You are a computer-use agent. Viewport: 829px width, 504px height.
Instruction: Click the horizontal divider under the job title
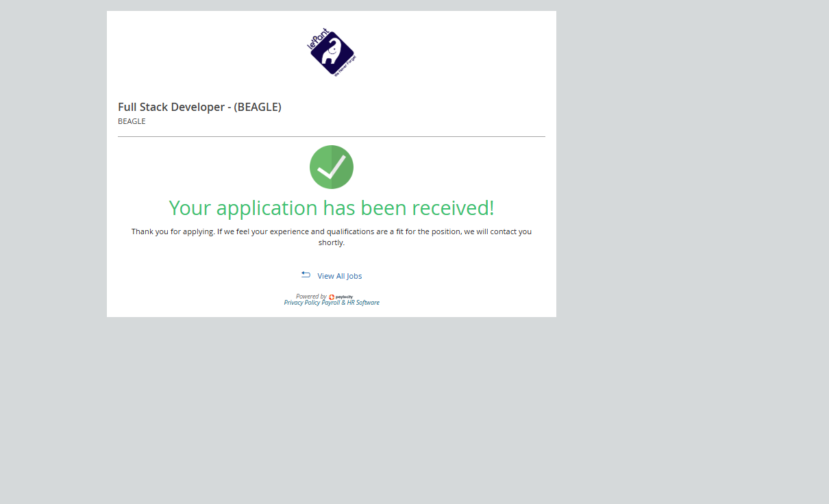click(x=332, y=136)
